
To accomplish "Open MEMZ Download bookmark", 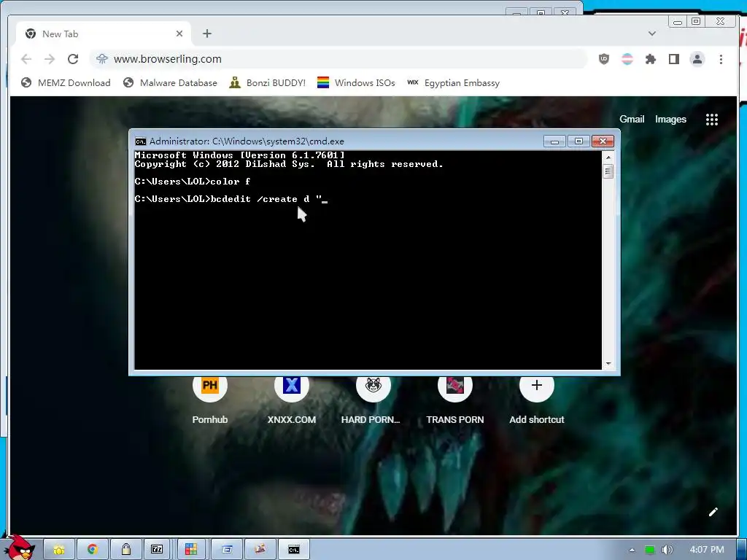I will [x=66, y=83].
